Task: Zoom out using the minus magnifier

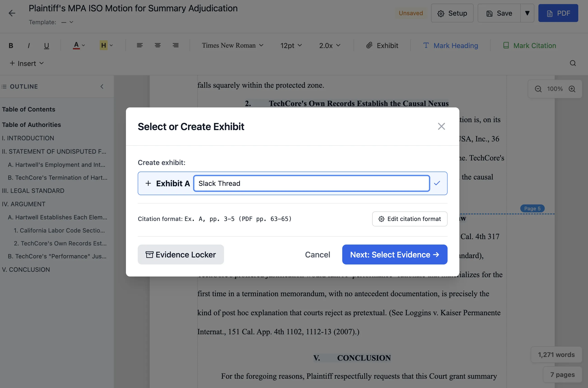Action: [x=538, y=89]
